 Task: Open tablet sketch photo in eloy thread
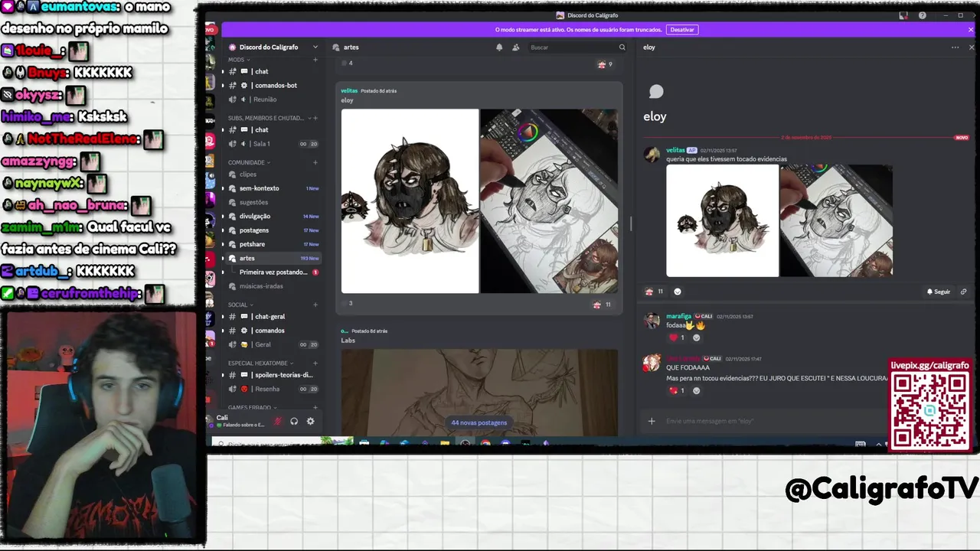[836, 220]
